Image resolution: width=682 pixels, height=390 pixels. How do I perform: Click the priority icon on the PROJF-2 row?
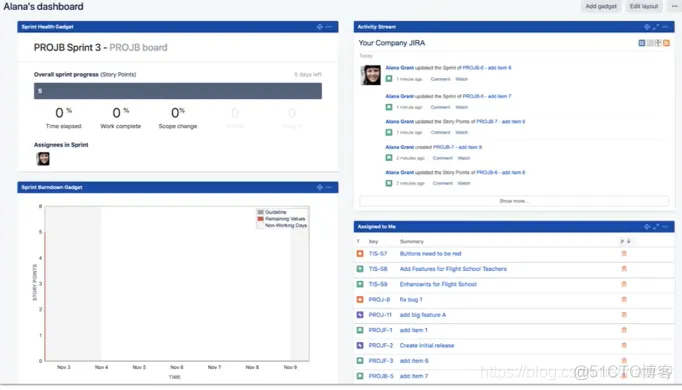(624, 345)
